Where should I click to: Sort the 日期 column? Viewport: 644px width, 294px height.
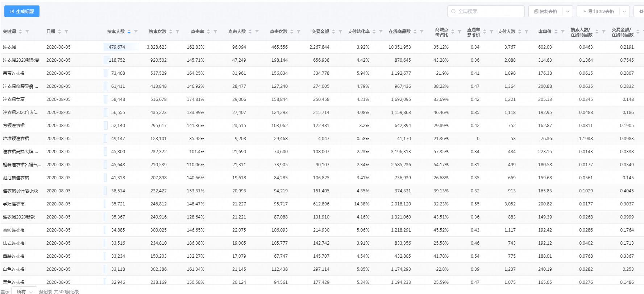(x=59, y=32)
